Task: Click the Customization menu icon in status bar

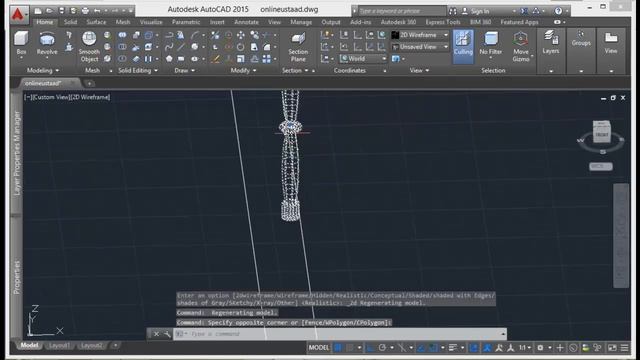Action: click(624, 348)
